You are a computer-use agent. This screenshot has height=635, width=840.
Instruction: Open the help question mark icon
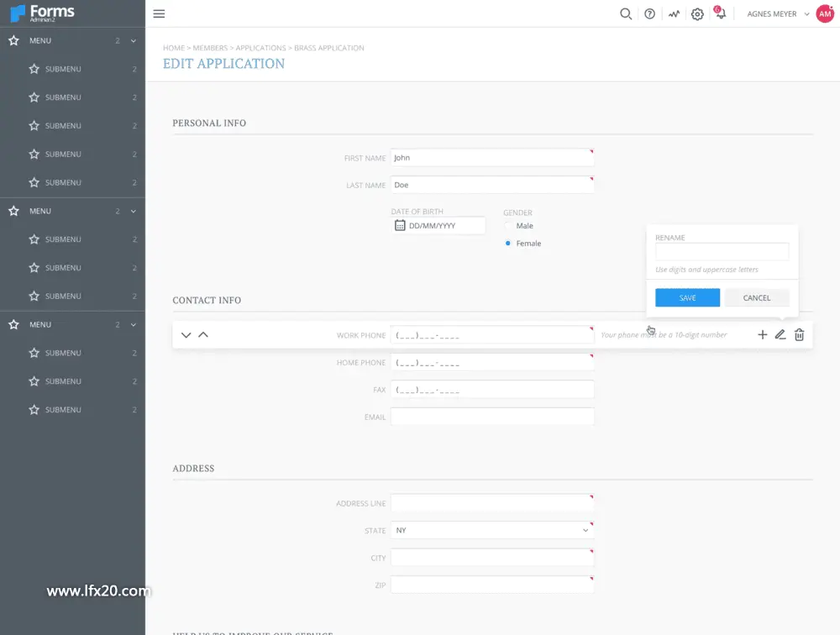click(649, 14)
